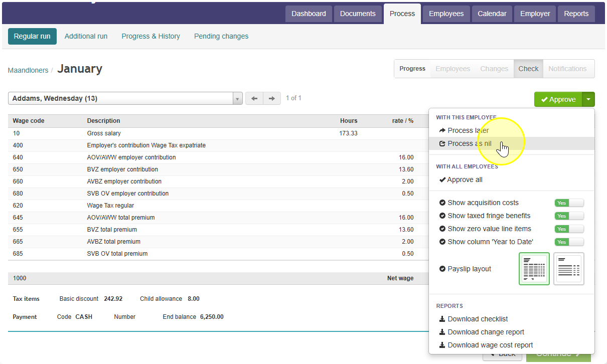Toggle Show taxed fringe benefits switch
The image size is (607, 364).
click(x=569, y=216)
